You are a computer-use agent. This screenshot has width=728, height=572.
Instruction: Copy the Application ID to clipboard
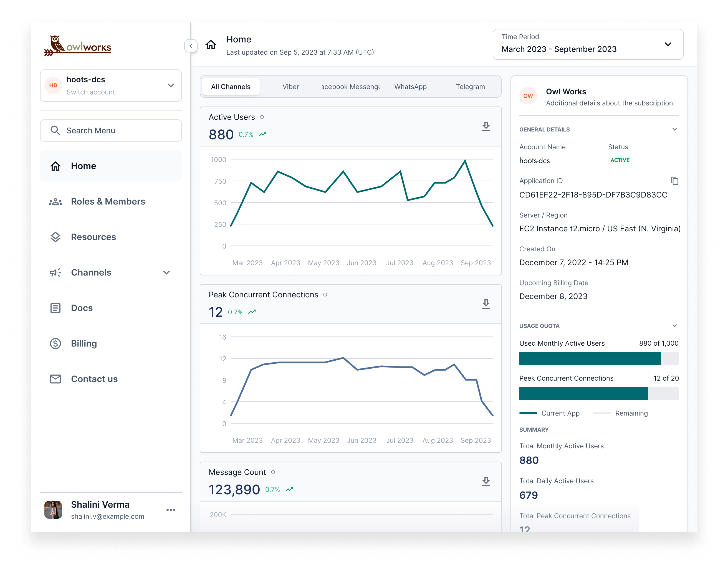(x=674, y=181)
